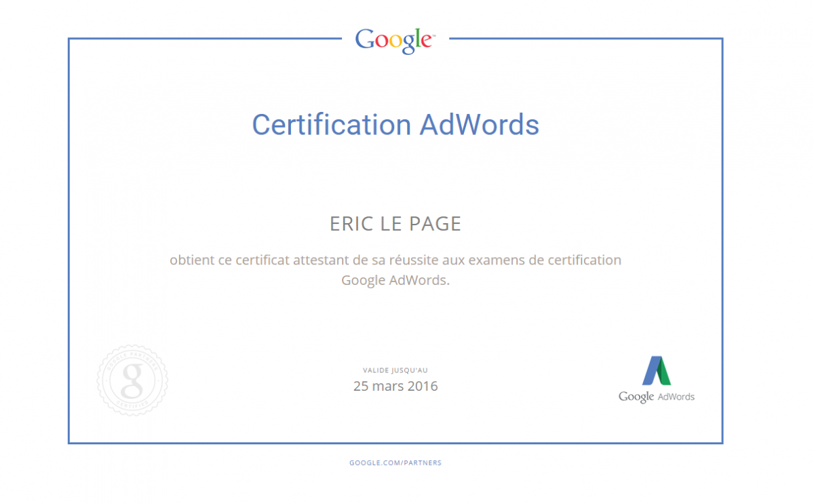Click "Google AdWords." in the description's second line
814x504 pixels.
pyautogui.click(x=395, y=280)
